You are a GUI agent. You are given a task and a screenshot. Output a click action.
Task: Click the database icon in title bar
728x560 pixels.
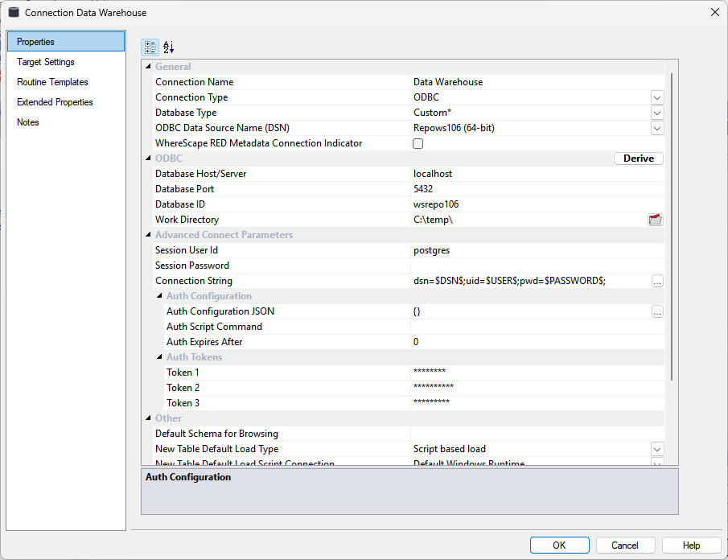pyautogui.click(x=14, y=12)
